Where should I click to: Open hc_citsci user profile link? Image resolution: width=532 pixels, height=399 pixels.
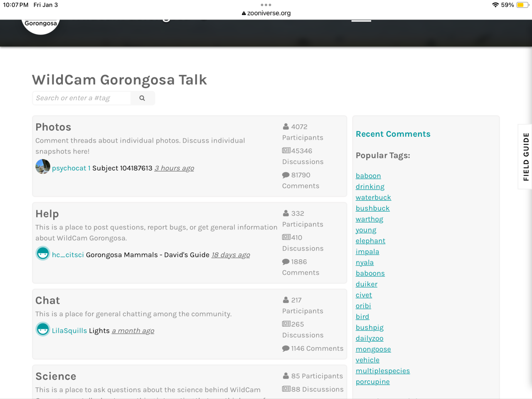[68, 255]
